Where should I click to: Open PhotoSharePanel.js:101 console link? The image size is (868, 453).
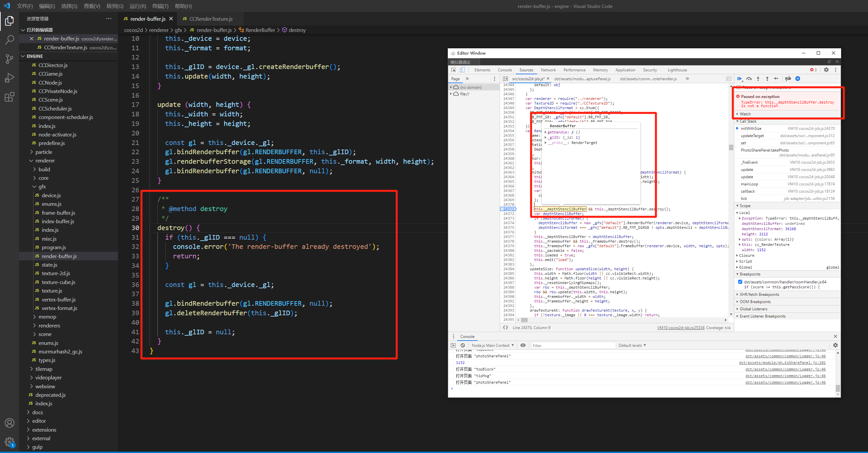click(782, 363)
